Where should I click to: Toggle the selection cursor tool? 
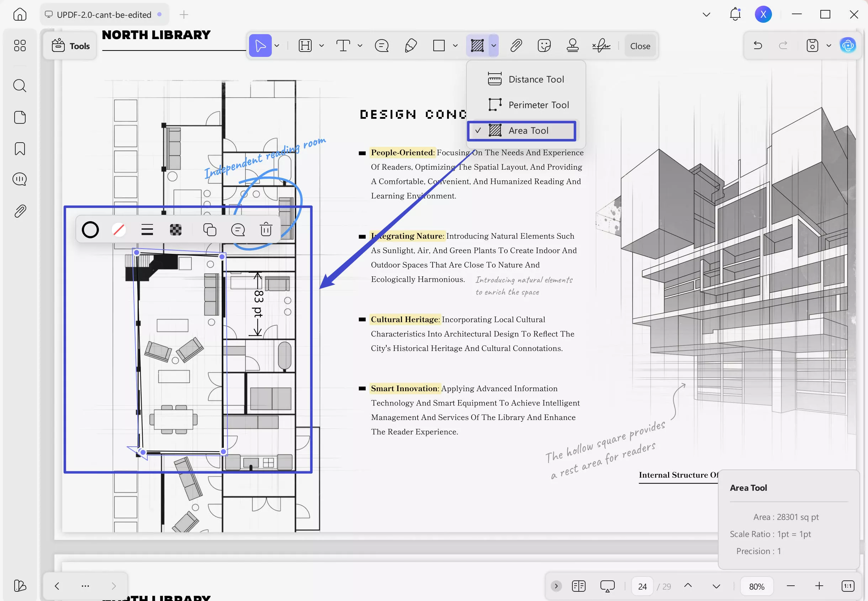pos(260,46)
